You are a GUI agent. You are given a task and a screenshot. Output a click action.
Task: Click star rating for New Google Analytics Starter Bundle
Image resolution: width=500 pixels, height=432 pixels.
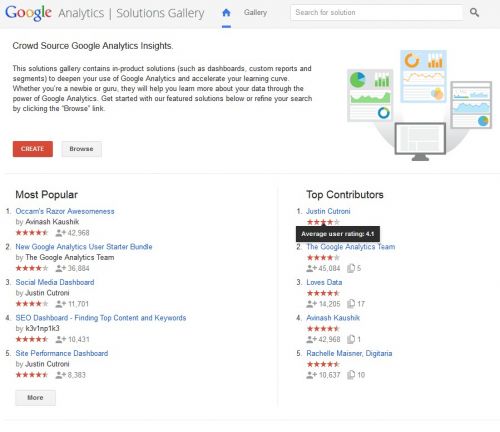coord(32,268)
